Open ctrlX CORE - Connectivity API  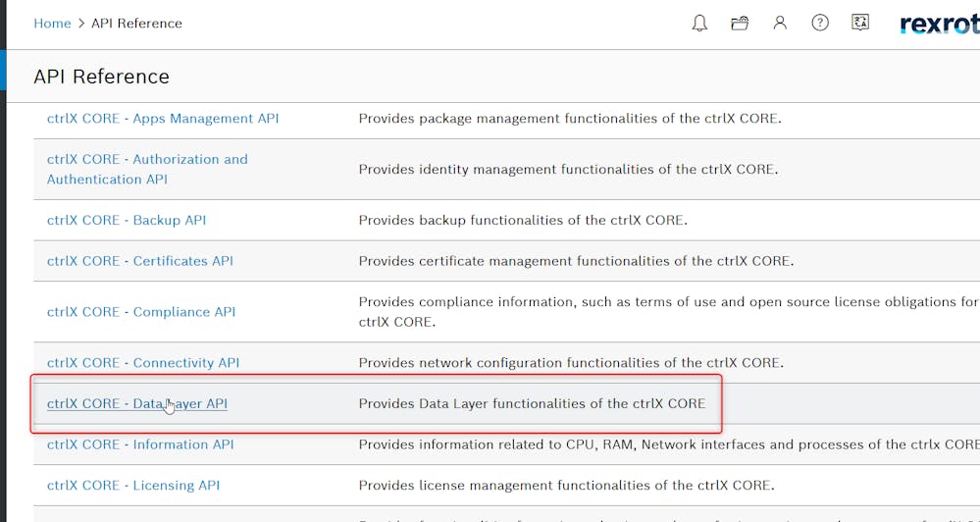[143, 363]
